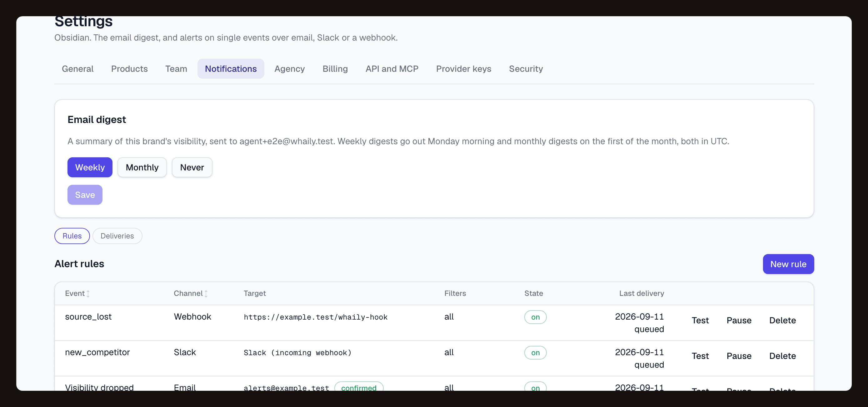Click the Alert rules heading
Screen dimensions: 868x407
pos(79,264)
